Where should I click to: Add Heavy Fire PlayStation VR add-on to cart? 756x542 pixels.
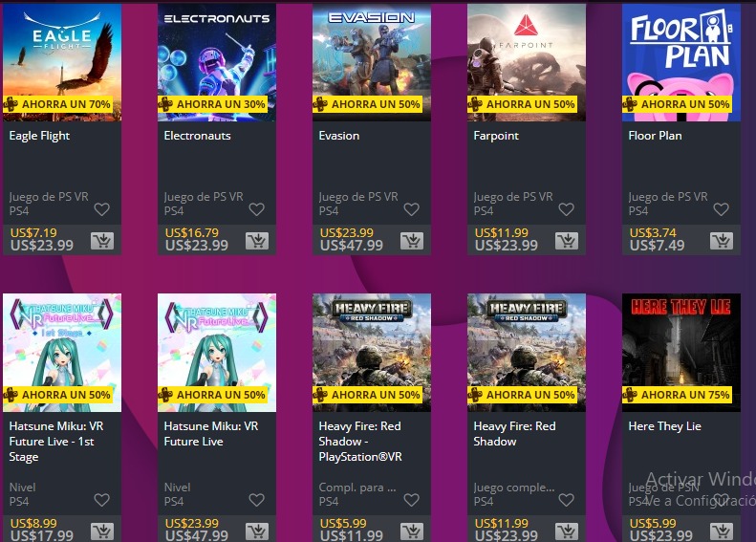coord(412,531)
